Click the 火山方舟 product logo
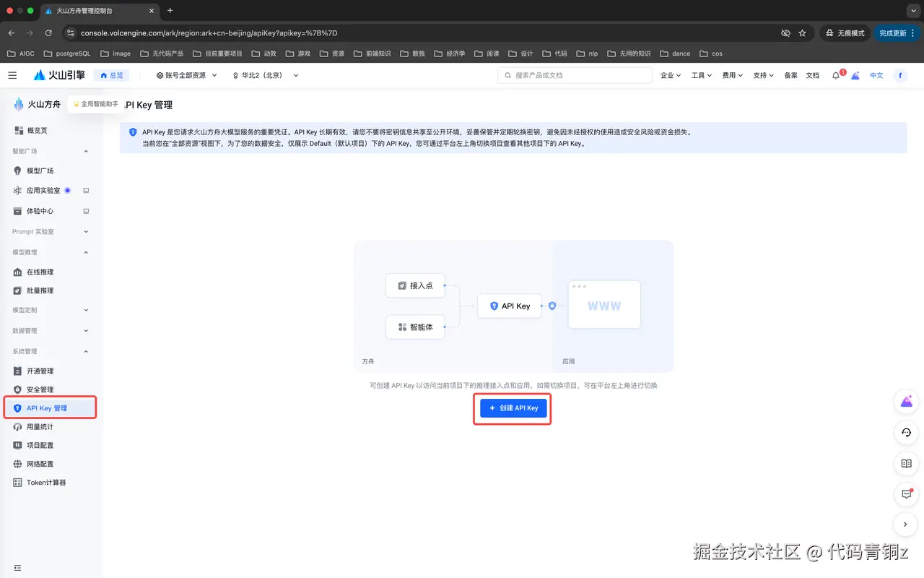Screen dimensions: 924x578 coord(38,104)
